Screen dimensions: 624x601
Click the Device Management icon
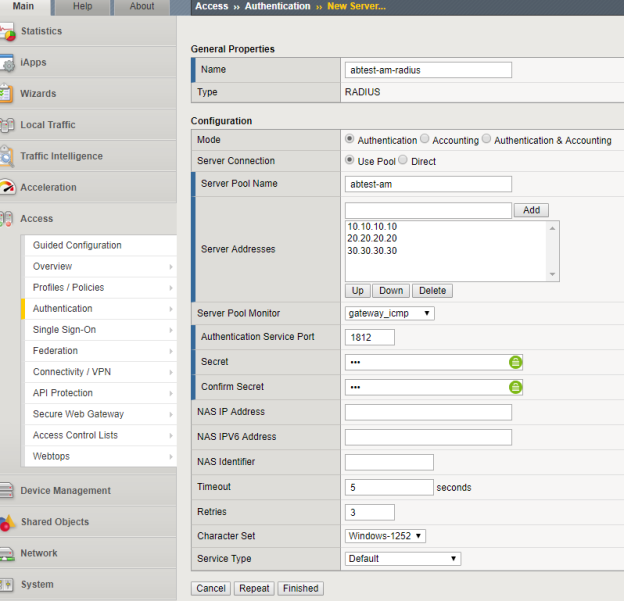(7, 491)
